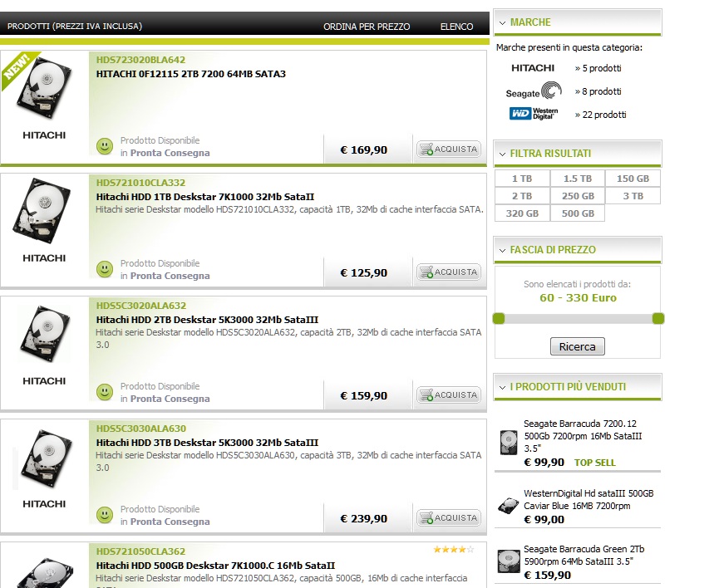Click Acquista button for Hitachi 2TB Deskstar 5K3000
This screenshot has height=588, width=719.
coord(449,394)
